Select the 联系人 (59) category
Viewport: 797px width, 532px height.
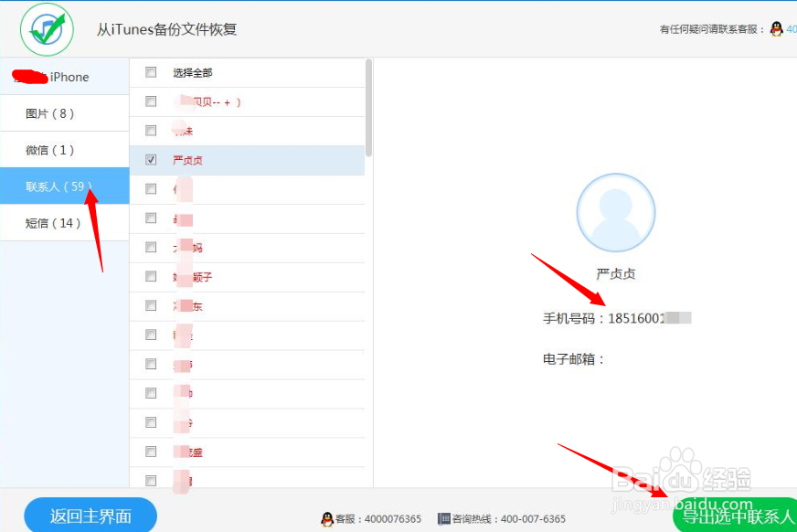point(65,186)
